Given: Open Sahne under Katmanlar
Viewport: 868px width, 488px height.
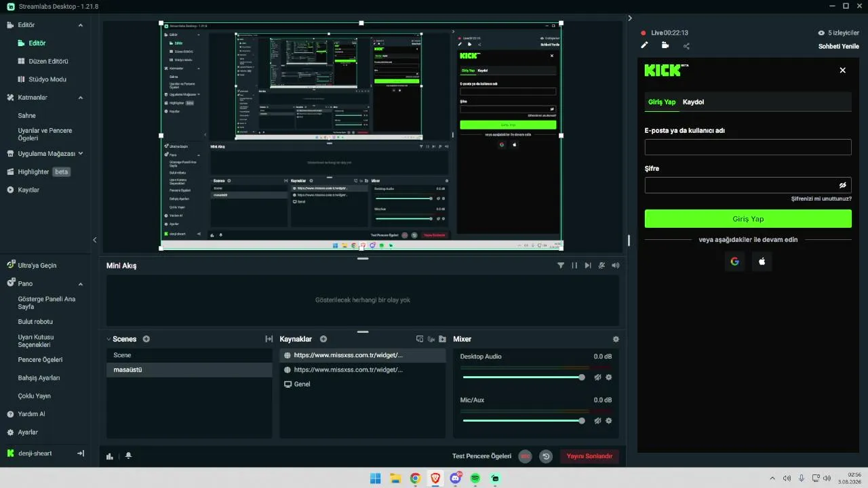Looking at the screenshot, I should [x=27, y=116].
